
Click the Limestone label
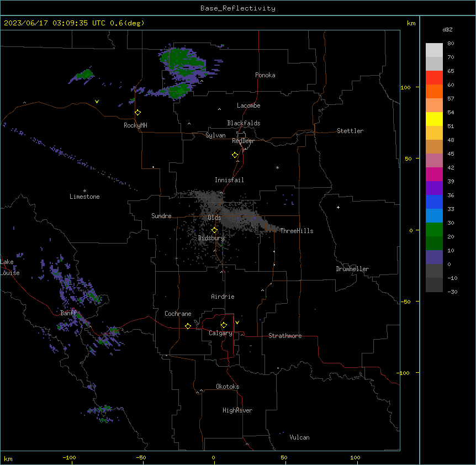(84, 197)
